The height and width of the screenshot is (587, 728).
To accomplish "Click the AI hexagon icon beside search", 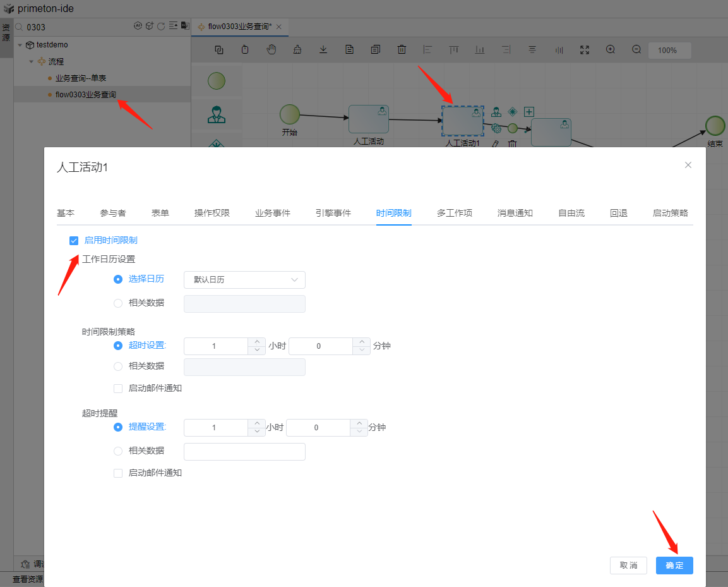I will pyautogui.click(x=138, y=27).
